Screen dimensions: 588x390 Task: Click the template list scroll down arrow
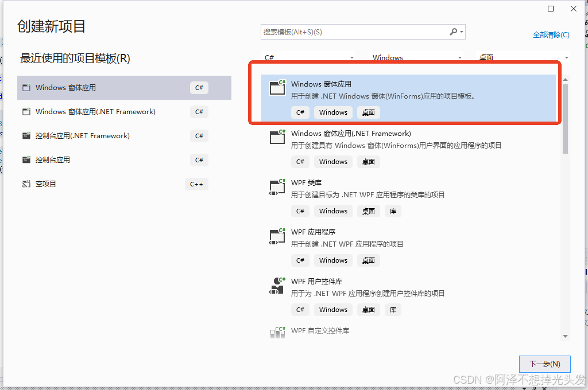pos(565,336)
